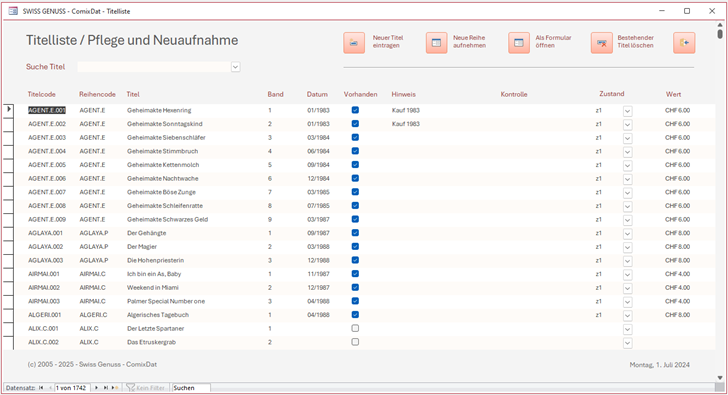Check Vorhanden for Der Letzte Spartaner
This screenshot has height=395, width=728.
pos(355,328)
